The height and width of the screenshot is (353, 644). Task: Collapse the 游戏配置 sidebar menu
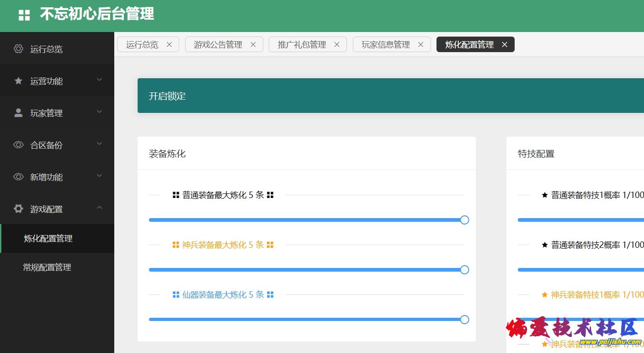[58, 209]
